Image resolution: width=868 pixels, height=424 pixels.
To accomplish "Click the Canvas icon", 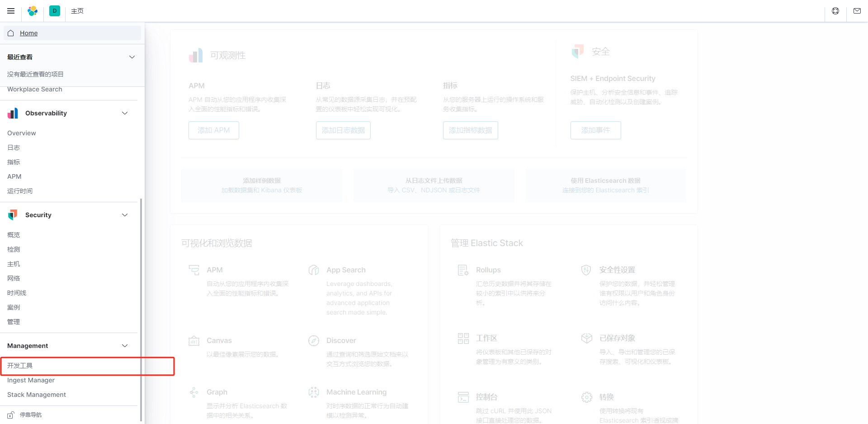I will (194, 341).
